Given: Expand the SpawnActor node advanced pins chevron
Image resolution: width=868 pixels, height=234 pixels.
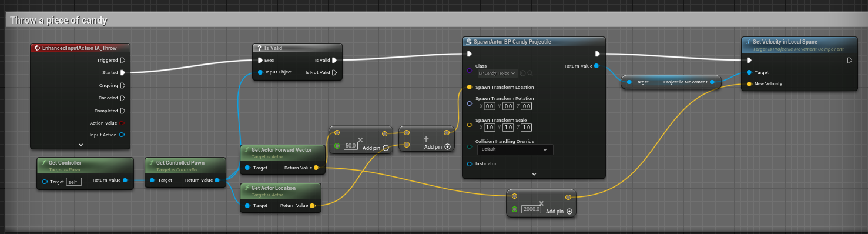Looking at the screenshot, I should tap(534, 174).
